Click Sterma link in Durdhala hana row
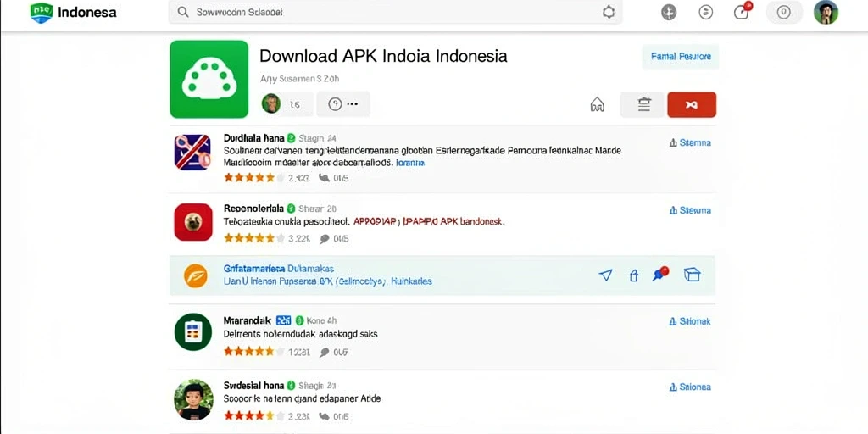Viewport: 868px width, 434px height. (x=690, y=142)
